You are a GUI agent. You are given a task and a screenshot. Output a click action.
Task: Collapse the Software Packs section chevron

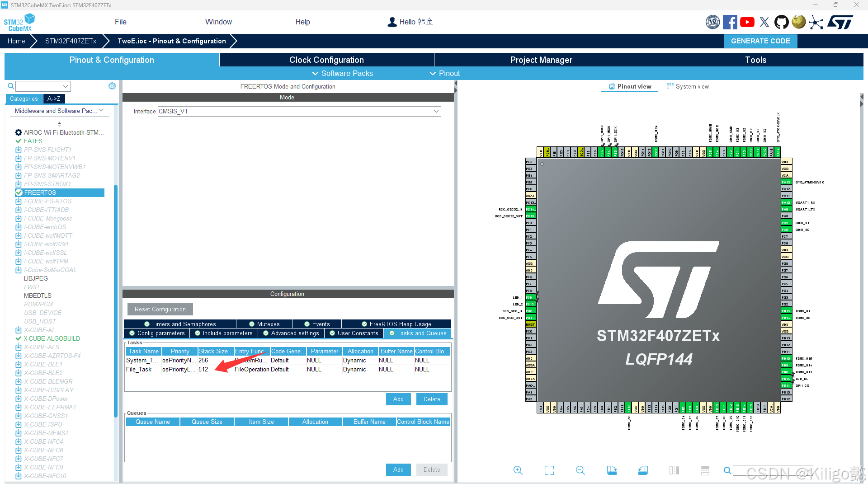point(316,73)
